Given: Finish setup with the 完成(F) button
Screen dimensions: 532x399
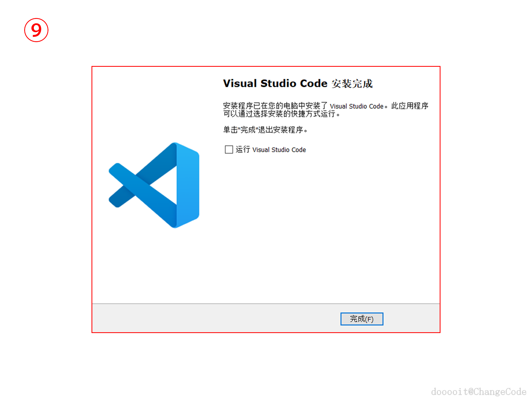Looking at the screenshot, I should click(362, 319).
